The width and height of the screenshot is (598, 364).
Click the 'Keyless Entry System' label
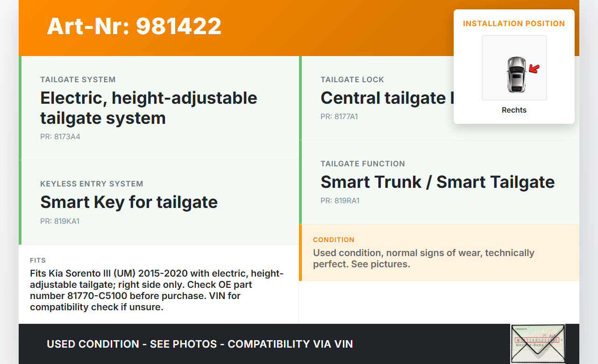(x=92, y=184)
